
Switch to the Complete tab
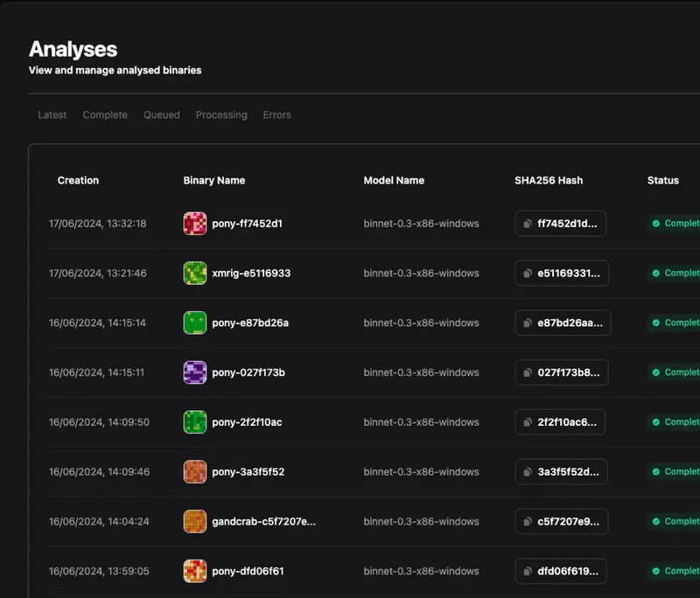(x=105, y=115)
